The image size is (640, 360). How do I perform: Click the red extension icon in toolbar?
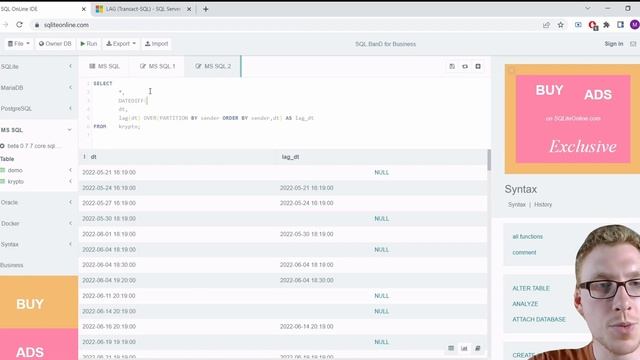593,25
